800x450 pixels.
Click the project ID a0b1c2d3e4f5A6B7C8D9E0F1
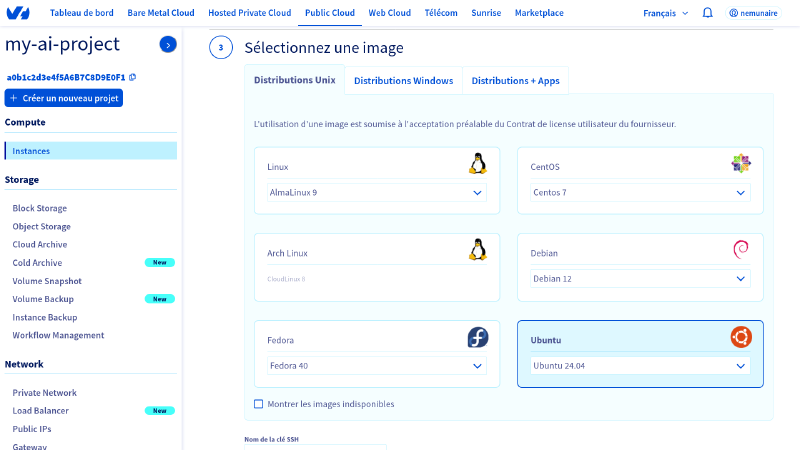66,77
